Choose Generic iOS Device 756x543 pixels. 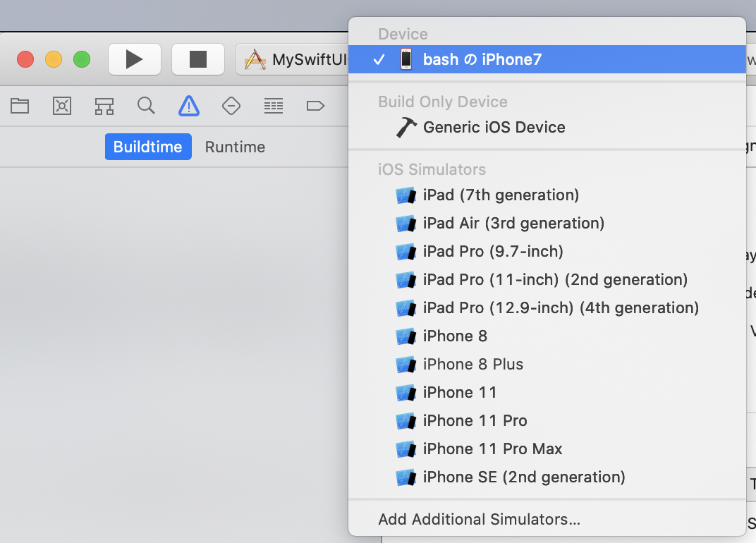click(547, 128)
